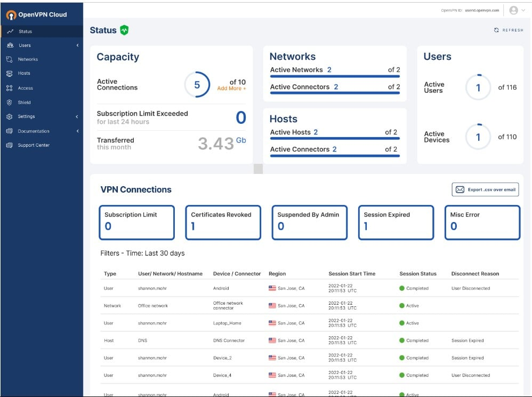The image size is (532, 397).
Task: Open the Support Center menu item
Action: (42, 145)
